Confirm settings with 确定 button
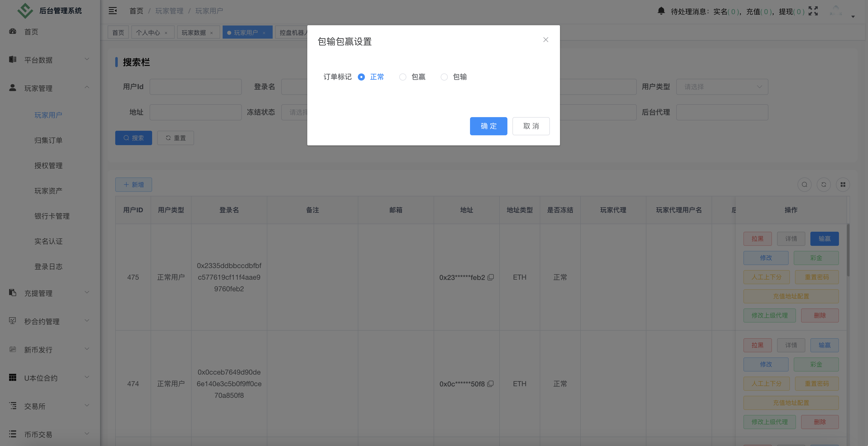Image resolution: width=868 pixels, height=446 pixels. click(488, 126)
